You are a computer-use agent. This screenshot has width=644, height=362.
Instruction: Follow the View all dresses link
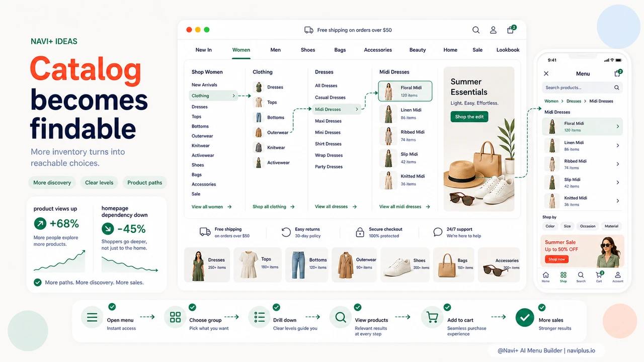[x=336, y=207]
